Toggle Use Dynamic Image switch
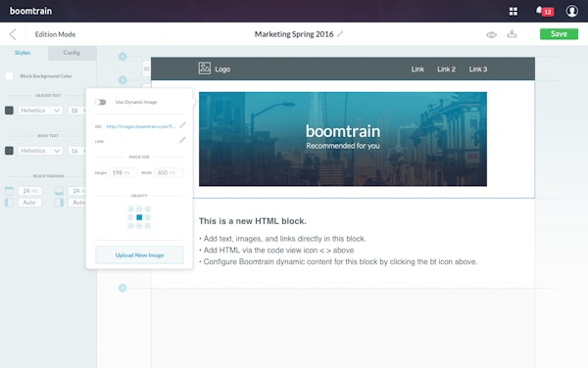 (100, 102)
